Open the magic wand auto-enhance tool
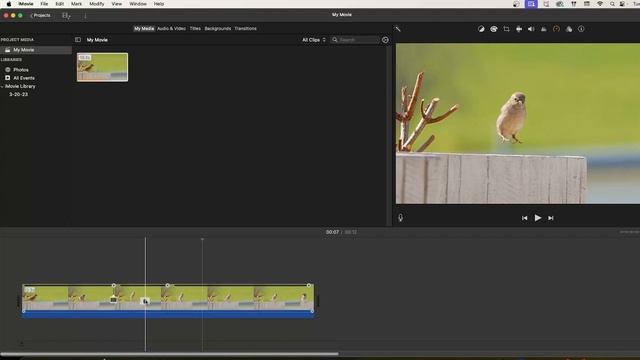This screenshot has width=640, height=360. (398, 29)
